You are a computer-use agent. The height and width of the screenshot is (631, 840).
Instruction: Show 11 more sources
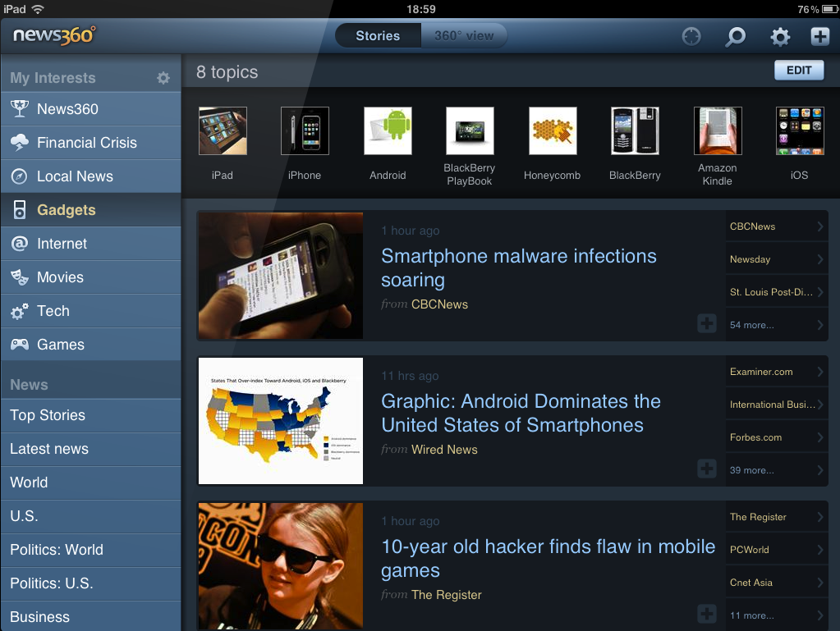776,615
